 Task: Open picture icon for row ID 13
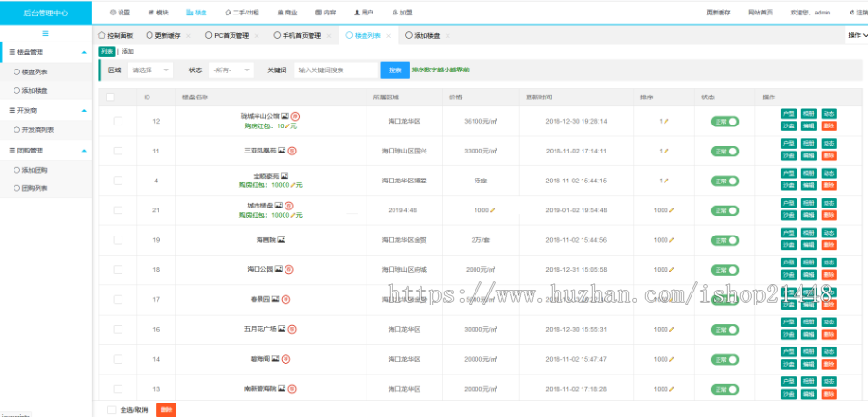click(282, 389)
